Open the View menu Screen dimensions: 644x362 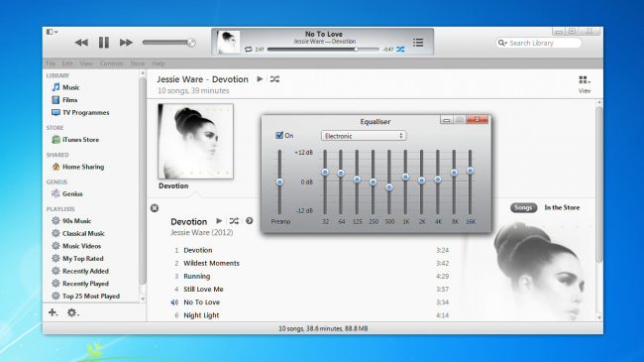pyautogui.click(x=86, y=63)
